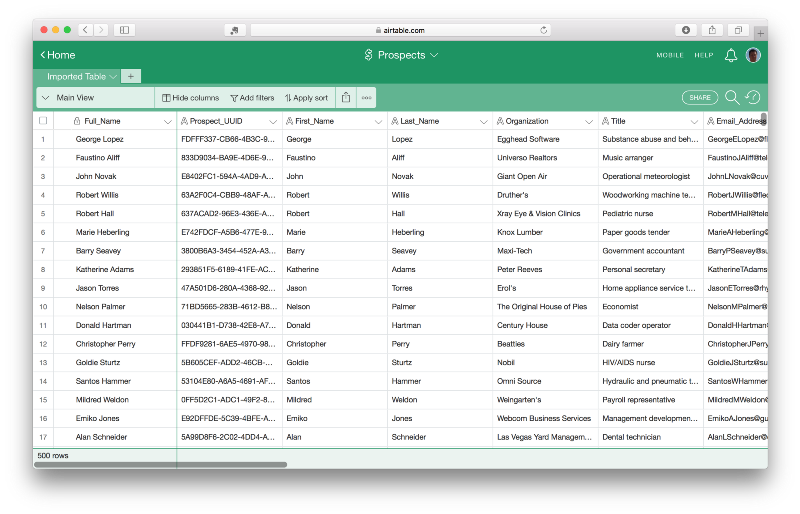Click the airtable.com address field
Screen dimensions: 800x514
(401, 30)
